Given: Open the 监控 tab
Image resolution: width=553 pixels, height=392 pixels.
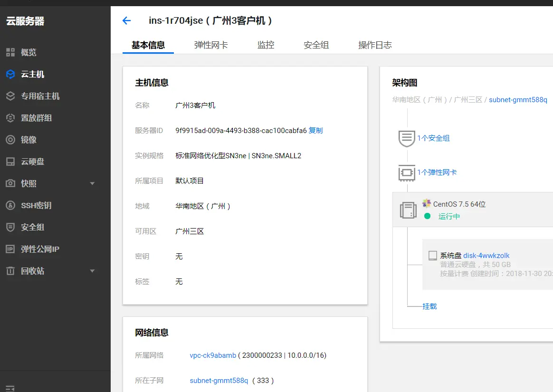Looking at the screenshot, I should [x=266, y=45].
